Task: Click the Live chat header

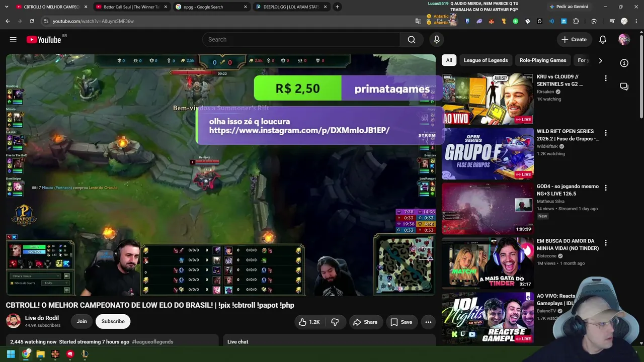Action: point(237,342)
